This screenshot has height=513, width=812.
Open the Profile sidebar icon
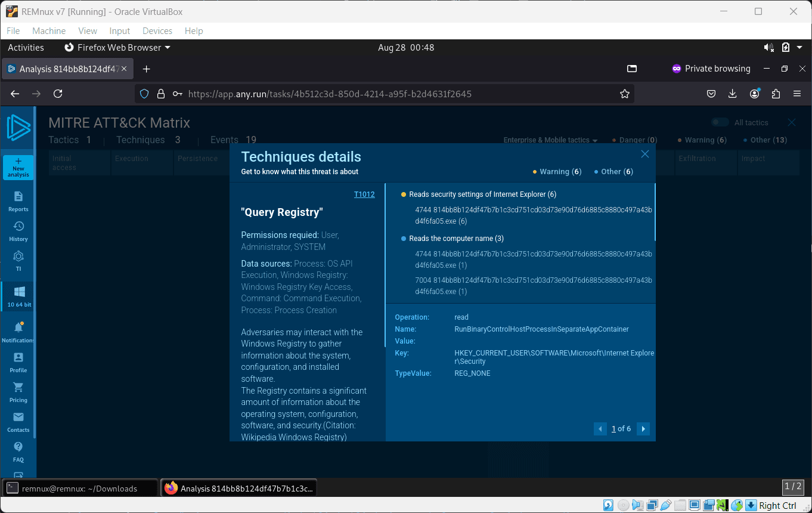pos(18,362)
